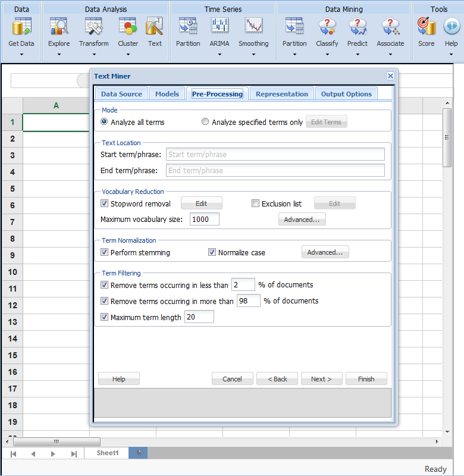Click the horizontal scrollbar thumb
Screen dimensions: 464x476
click(57, 441)
